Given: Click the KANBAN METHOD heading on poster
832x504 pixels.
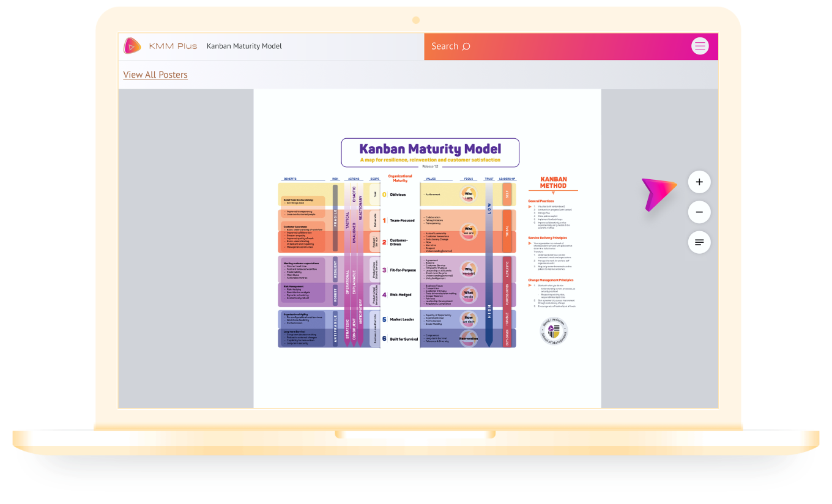Looking at the screenshot, I should pos(553,182).
